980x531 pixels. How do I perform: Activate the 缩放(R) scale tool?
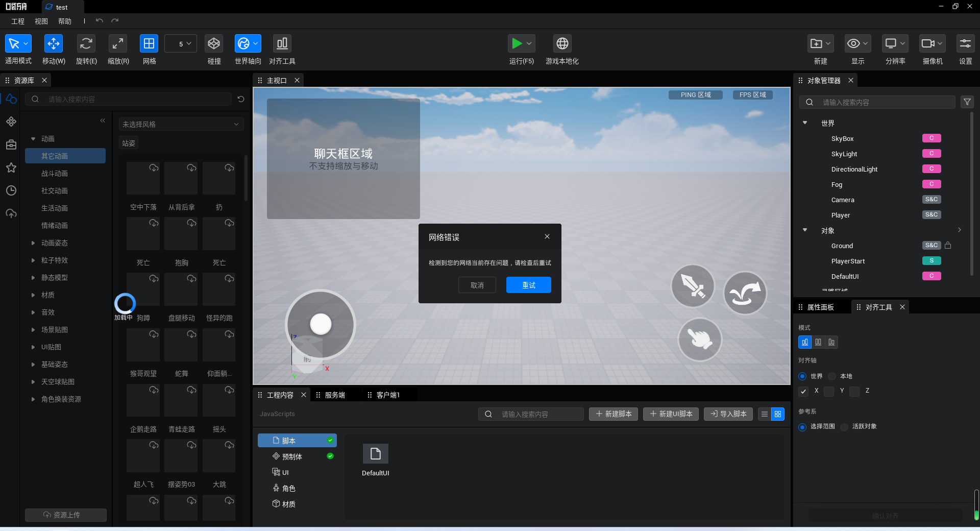click(x=118, y=44)
